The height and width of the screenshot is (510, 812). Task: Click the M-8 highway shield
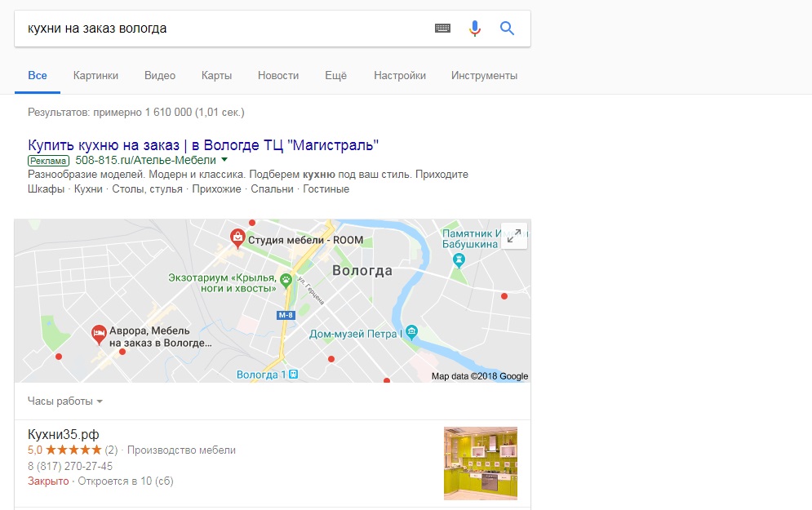[286, 315]
